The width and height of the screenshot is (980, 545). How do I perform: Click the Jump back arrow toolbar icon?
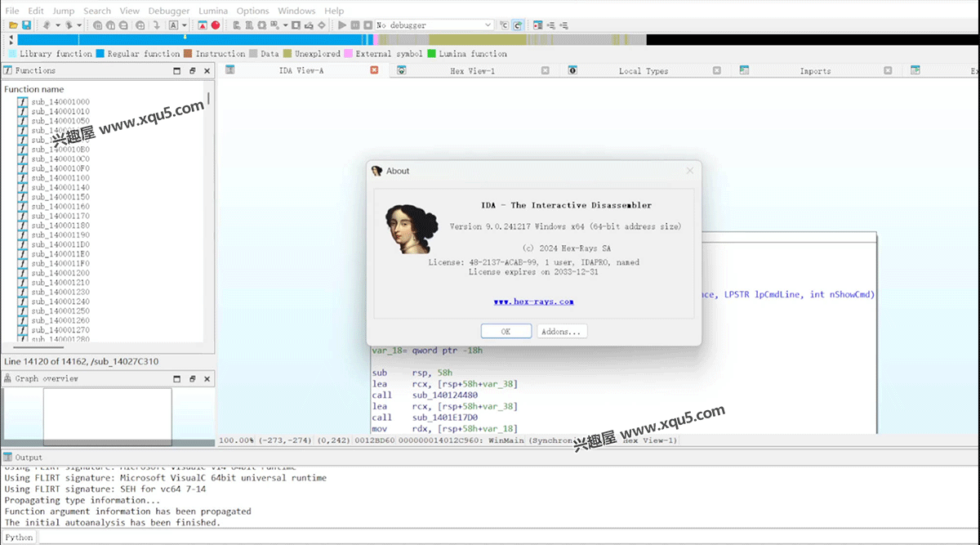[x=47, y=25]
